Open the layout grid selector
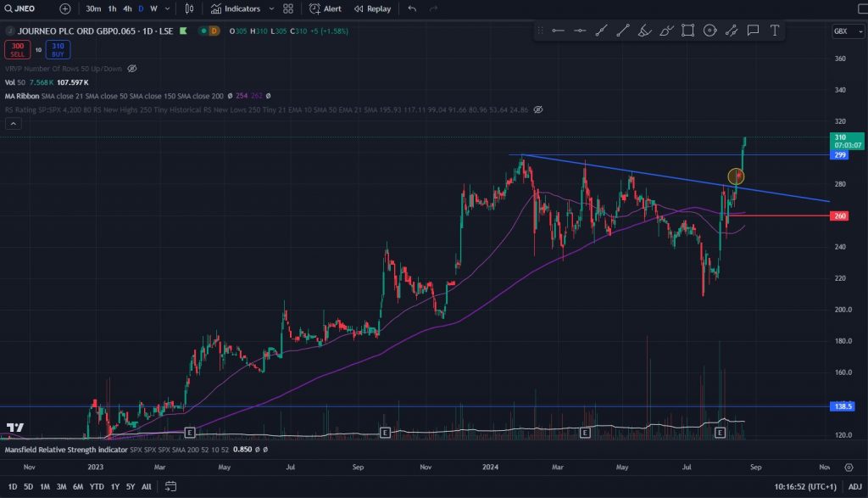This screenshot has height=498, width=868. pyautogui.click(x=288, y=8)
